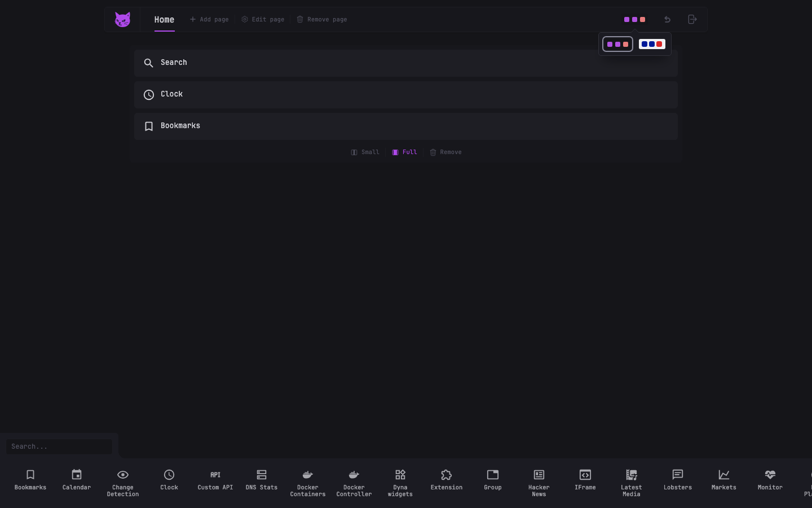Image resolution: width=812 pixels, height=508 pixels.
Task: Select the Clock widget row in the column
Action: 406,95
